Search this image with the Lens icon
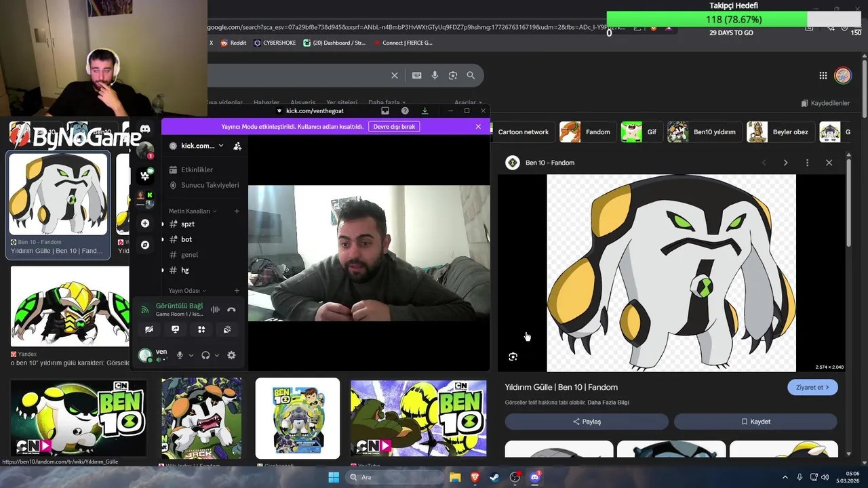The width and height of the screenshot is (868, 488). pyautogui.click(x=513, y=357)
